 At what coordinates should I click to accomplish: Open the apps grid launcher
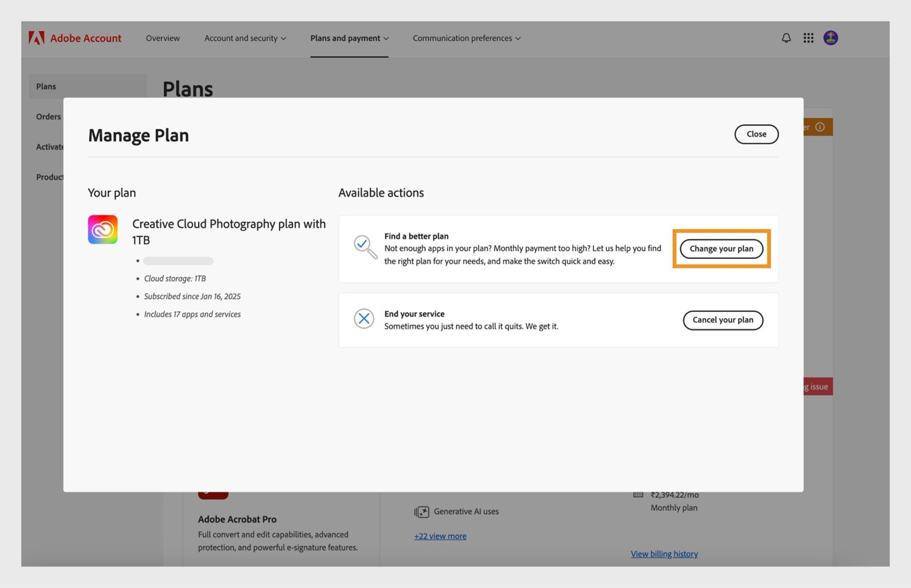[809, 38]
